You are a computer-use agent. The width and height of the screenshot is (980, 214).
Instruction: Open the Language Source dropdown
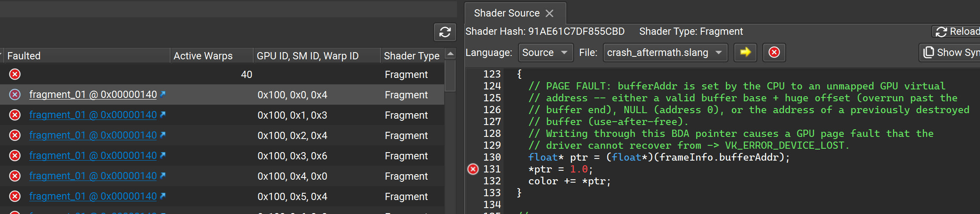[x=545, y=53]
